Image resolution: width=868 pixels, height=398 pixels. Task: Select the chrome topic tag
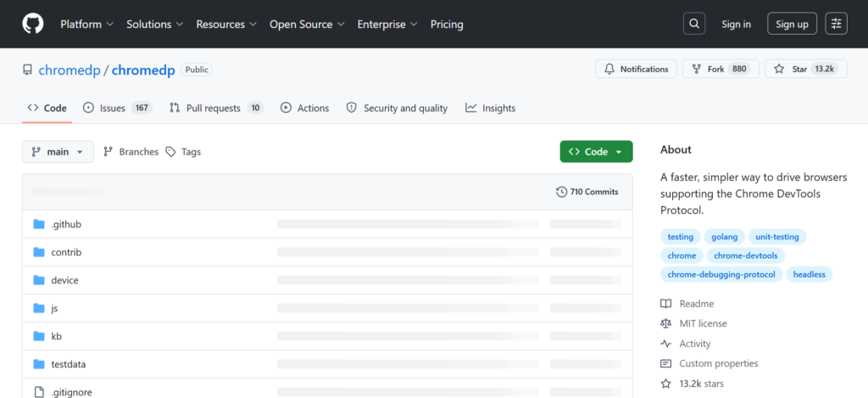click(682, 255)
